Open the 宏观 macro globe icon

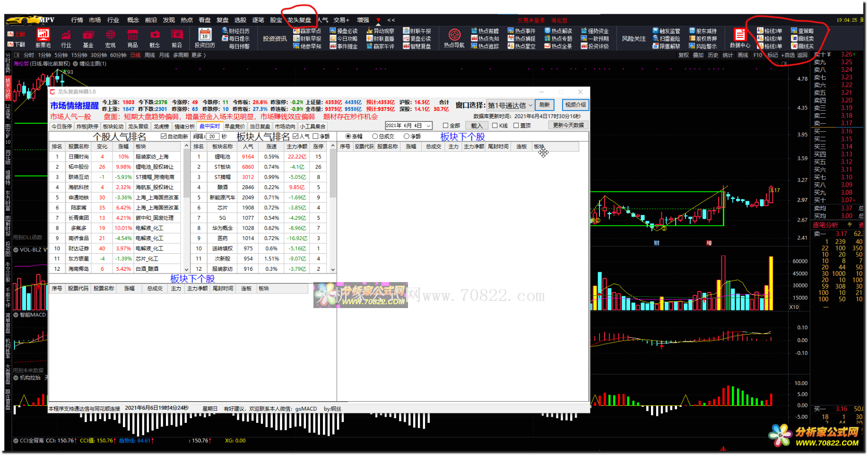(111, 38)
